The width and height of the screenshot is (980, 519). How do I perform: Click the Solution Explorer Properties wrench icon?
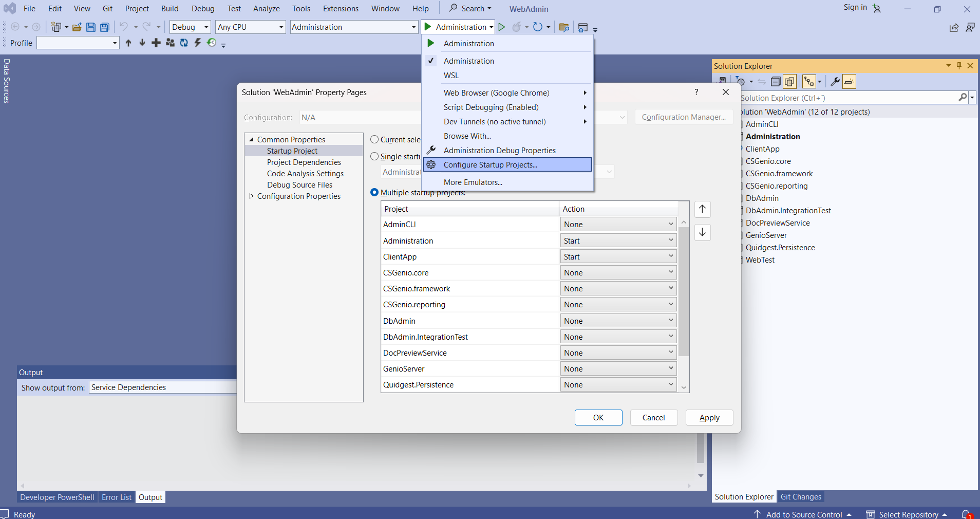tap(835, 81)
